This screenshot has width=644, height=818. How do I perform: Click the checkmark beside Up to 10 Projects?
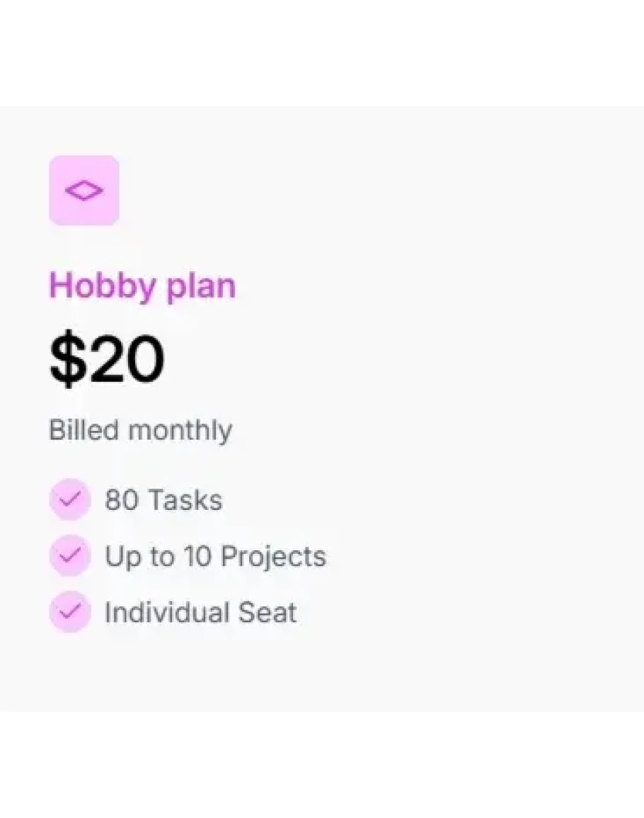click(x=69, y=556)
